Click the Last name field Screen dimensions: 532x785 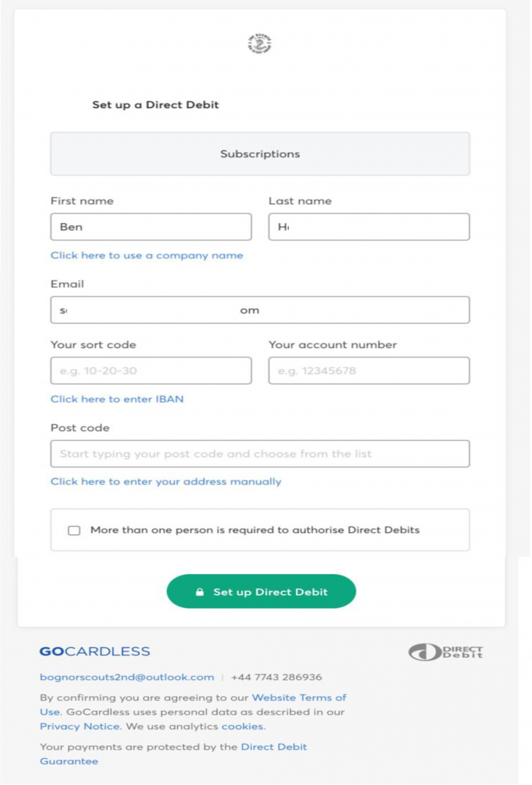[x=369, y=227]
